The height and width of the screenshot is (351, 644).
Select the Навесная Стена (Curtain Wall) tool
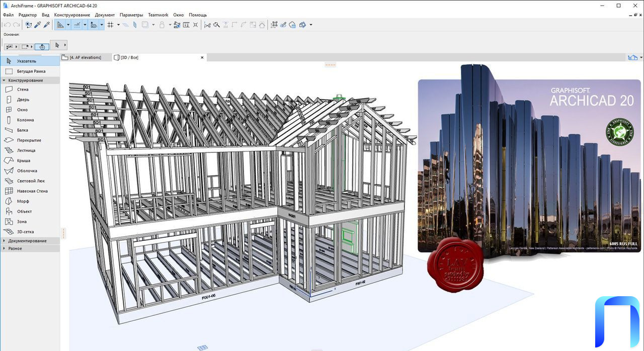click(30, 191)
